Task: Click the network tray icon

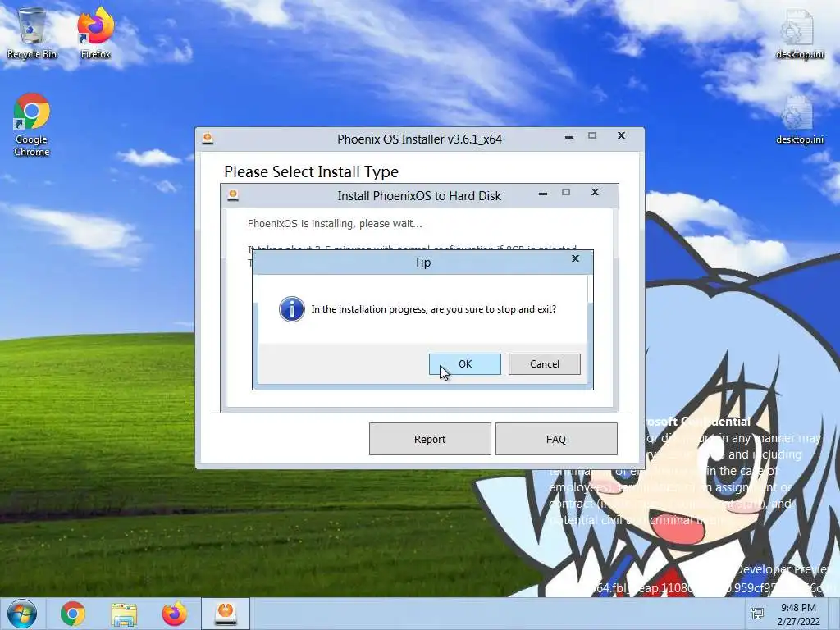Action: coord(757,614)
